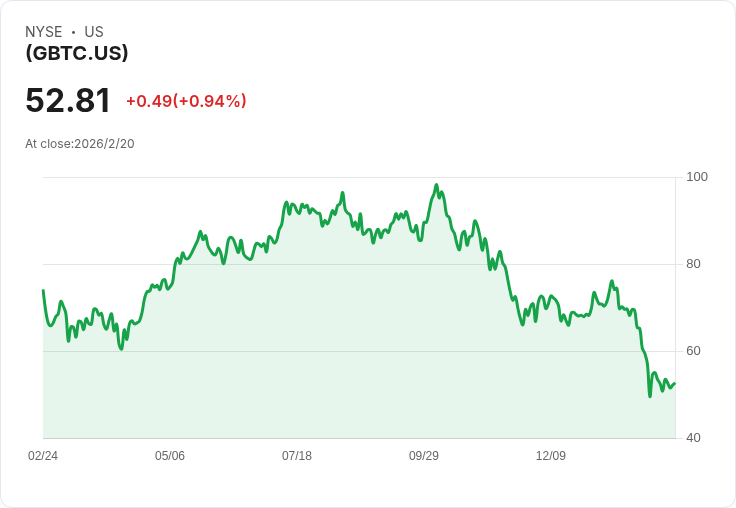Click the NYSE exchange label
This screenshot has width=736, height=508.
pos(44,31)
